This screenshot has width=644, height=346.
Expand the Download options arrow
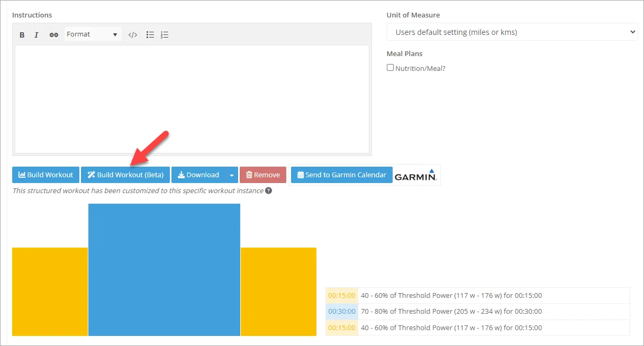(x=231, y=175)
